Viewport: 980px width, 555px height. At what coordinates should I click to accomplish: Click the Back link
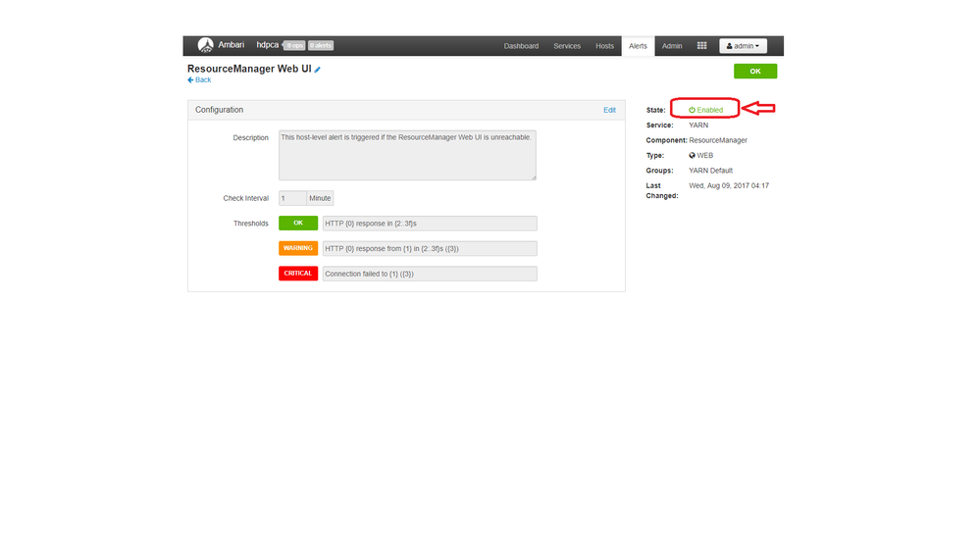tap(199, 80)
